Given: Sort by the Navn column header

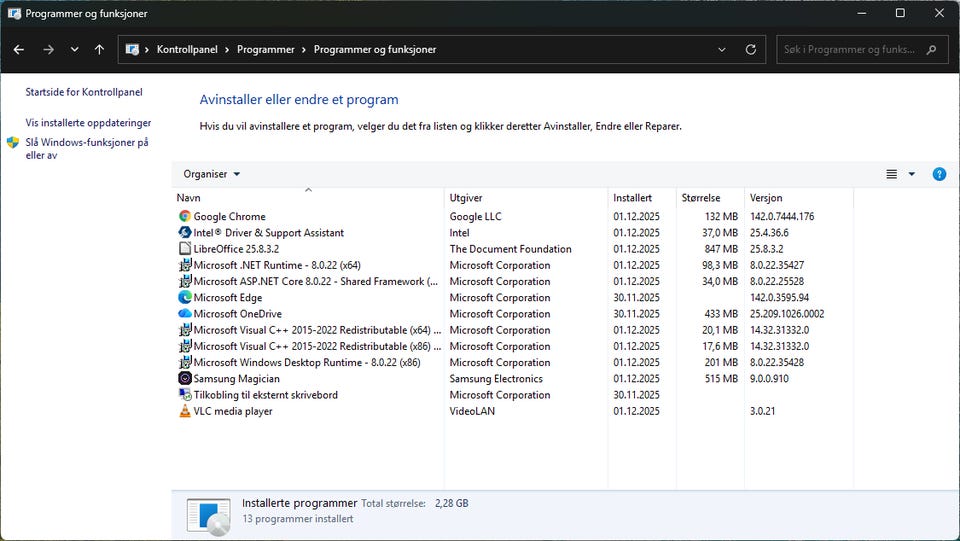Looking at the screenshot, I should tap(308, 198).
